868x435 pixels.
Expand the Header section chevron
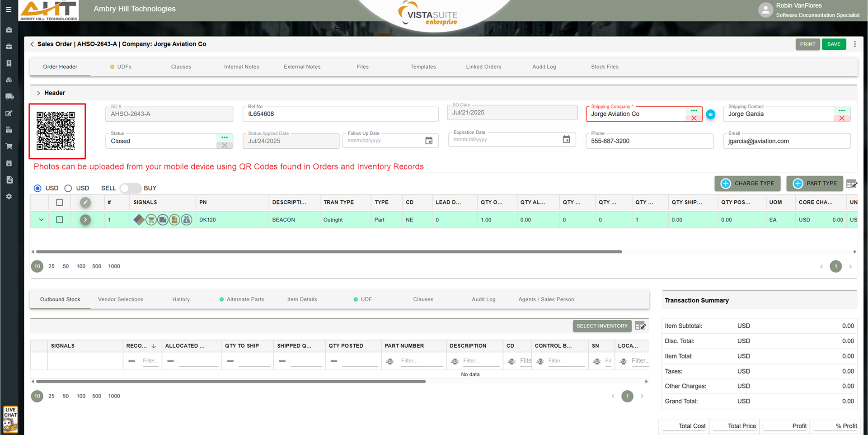tap(38, 93)
